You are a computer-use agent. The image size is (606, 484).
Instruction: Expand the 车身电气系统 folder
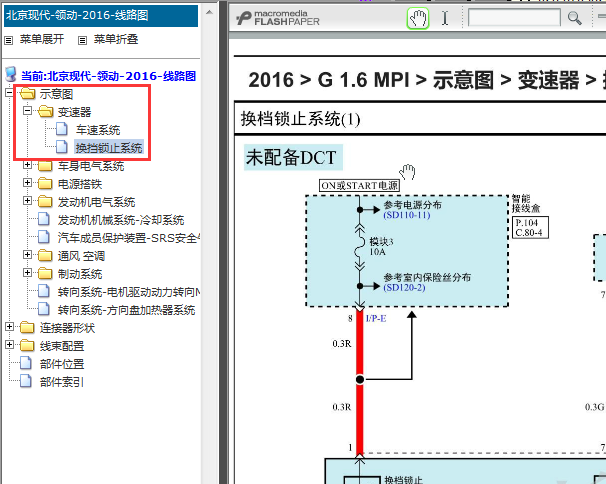pyautogui.click(x=27, y=165)
